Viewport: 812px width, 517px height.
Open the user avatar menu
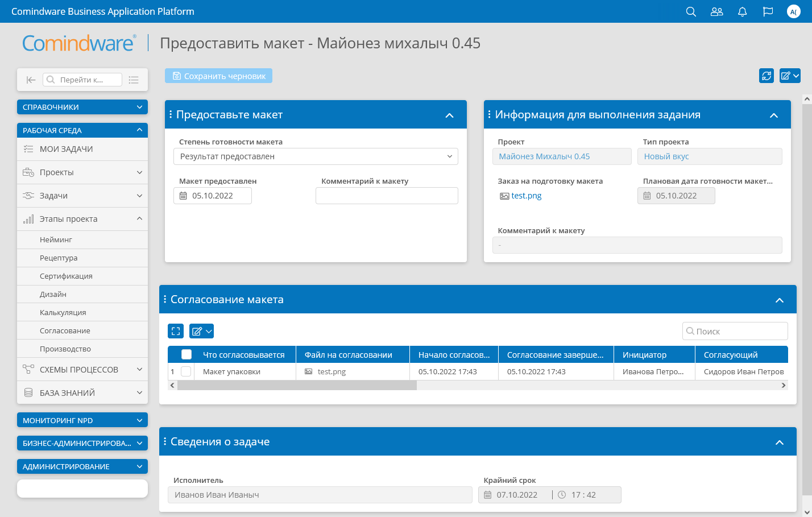pyautogui.click(x=793, y=11)
